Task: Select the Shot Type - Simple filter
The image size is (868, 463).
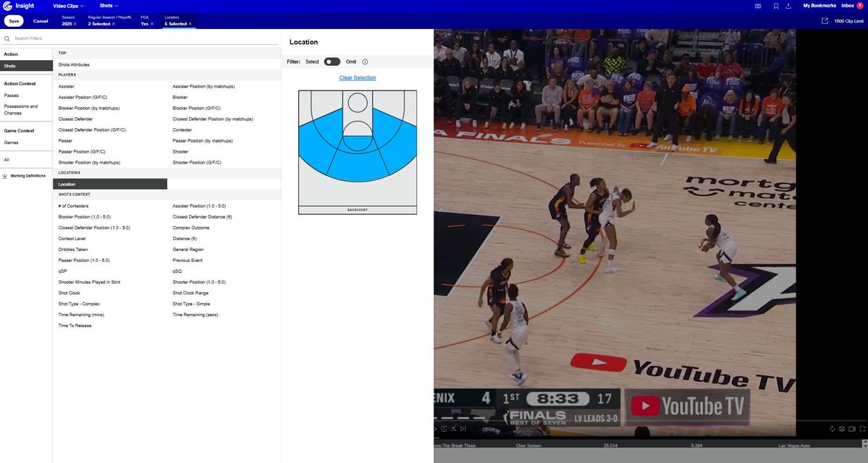Action: point(191,304)
